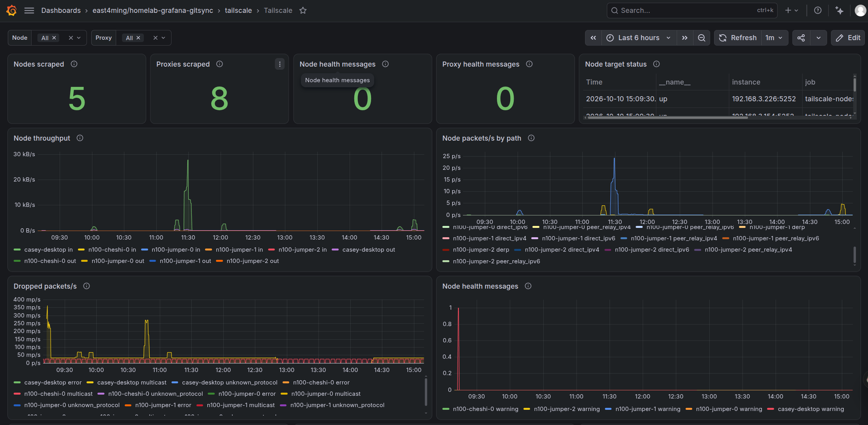Zoom out the time range
The width and height of the screenshot is (868, 425).
(702, 38)
